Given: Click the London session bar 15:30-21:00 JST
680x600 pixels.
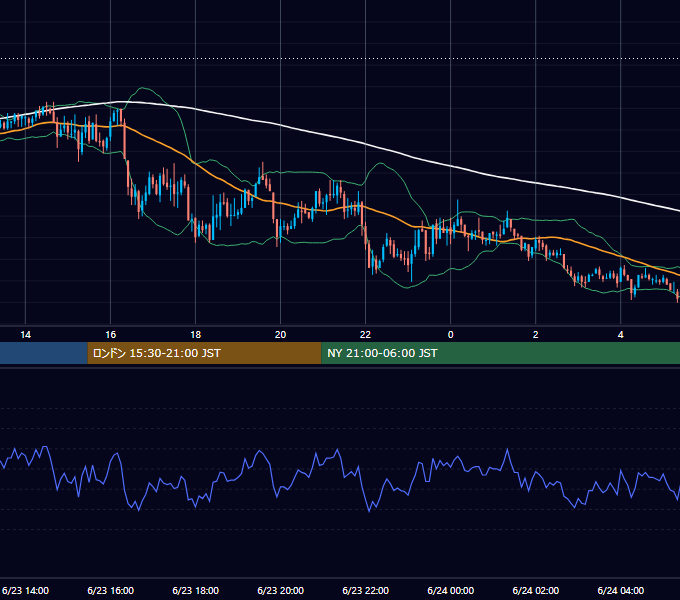Looking at the screenshot, I should pyautogui.click(x=204, y=353).
